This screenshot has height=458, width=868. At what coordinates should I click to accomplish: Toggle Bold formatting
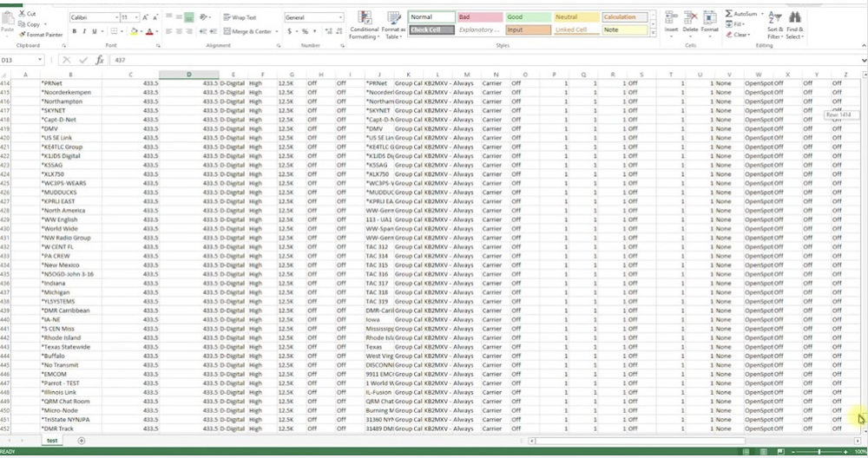pos(75,31)
